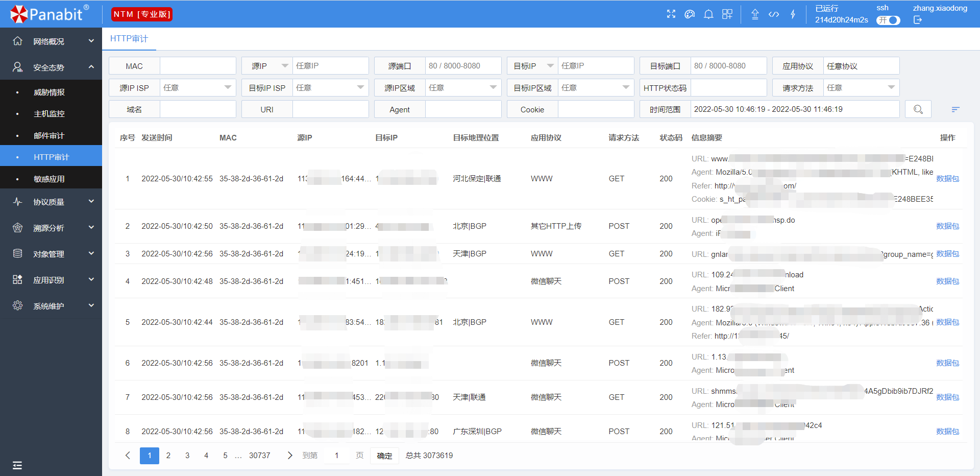Collapse the 安全态势 menu chevron
980x476 pixels.
tap(91, 67)
